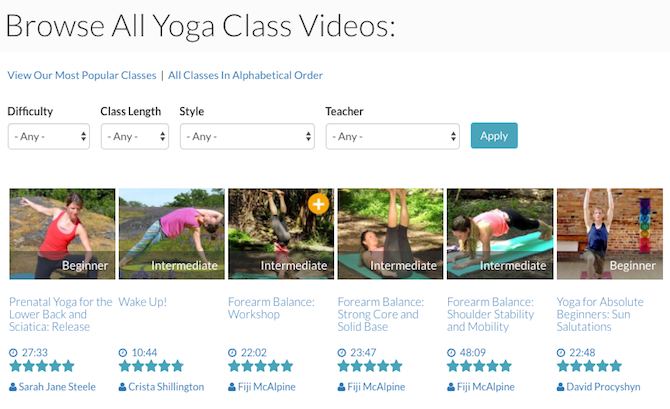The image size is (670, 409).
Task: Open the Difficulty dropdown
Action: tap(48, 136)
